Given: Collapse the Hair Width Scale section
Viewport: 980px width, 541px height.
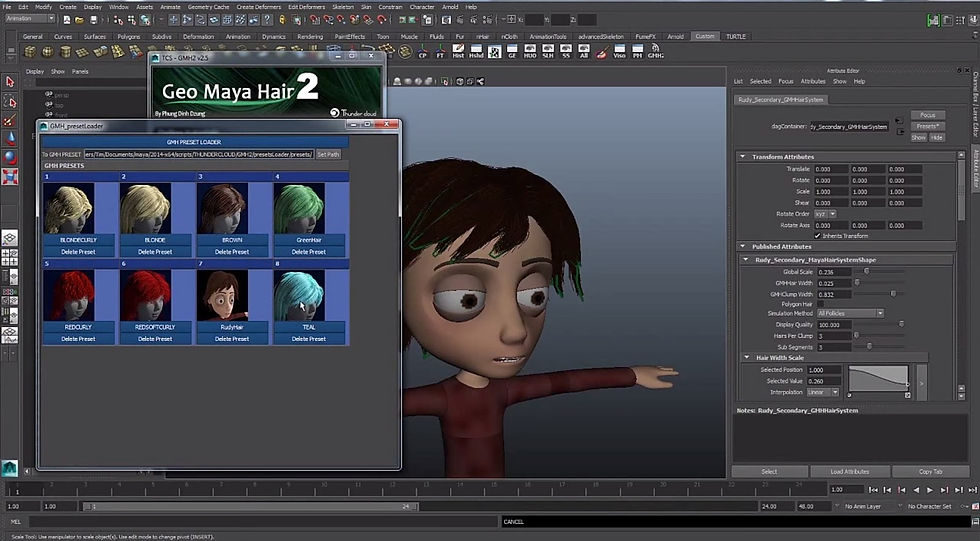Looking at the screenshot, I should [x=747, y=357].
